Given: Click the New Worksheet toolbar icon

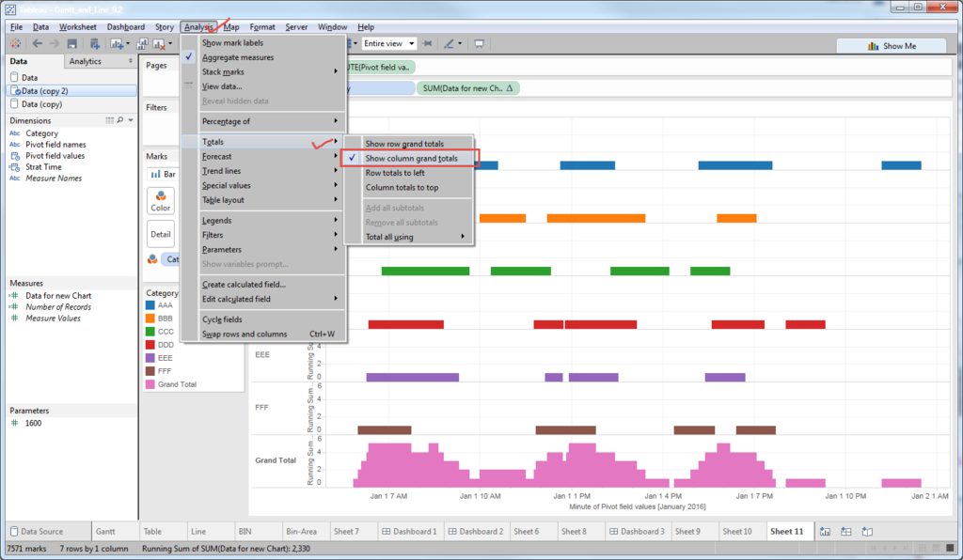Looking at the screenshot, I should click(117, 43).
